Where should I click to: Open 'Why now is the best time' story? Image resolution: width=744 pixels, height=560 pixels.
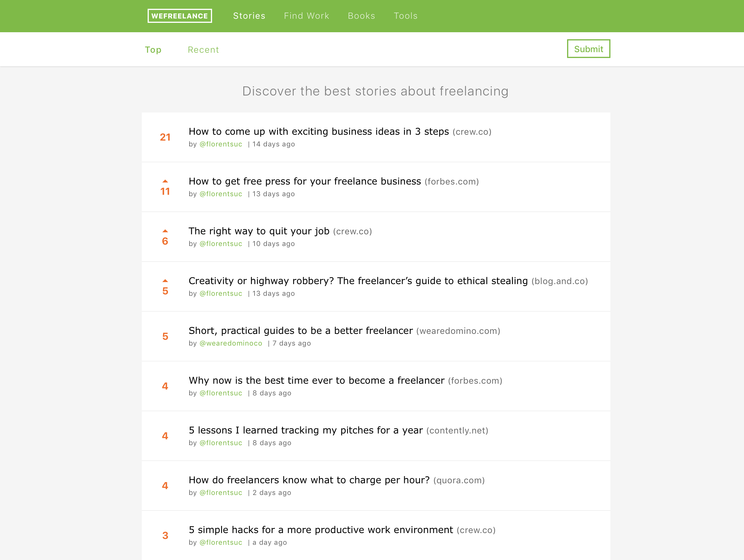(x=316, y=380)
